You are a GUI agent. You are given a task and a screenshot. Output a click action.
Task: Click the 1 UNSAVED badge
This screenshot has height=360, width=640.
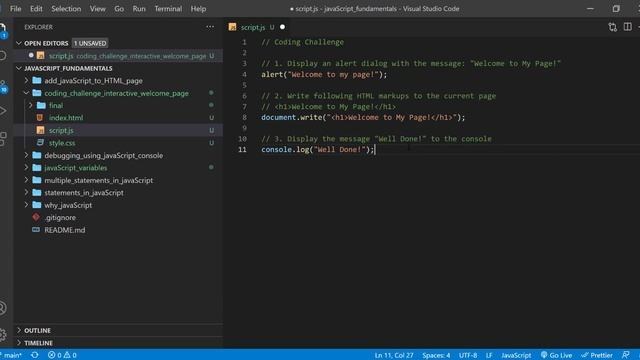point(90,43)
